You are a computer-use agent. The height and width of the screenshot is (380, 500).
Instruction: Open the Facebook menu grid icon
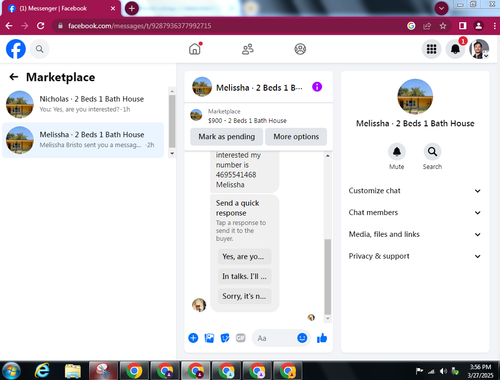[431, 49]
